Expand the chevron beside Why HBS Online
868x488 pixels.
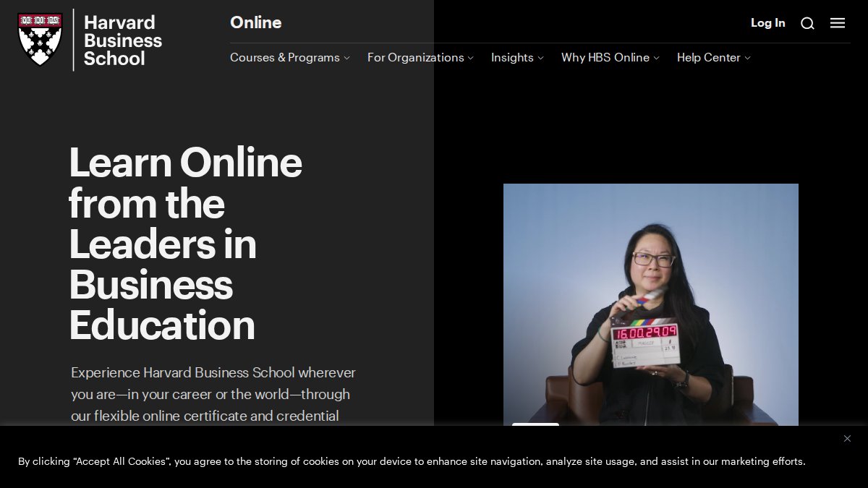coord(656,58)
